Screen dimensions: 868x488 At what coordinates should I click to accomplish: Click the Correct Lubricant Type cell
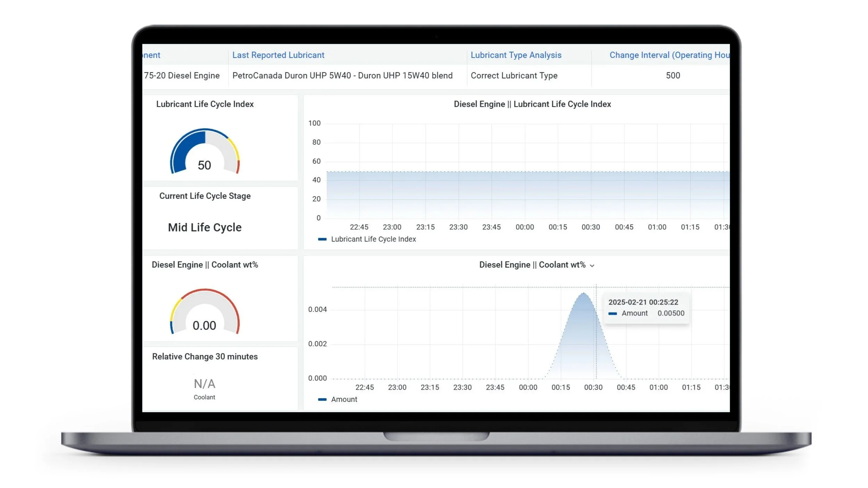tap(514, 75)
